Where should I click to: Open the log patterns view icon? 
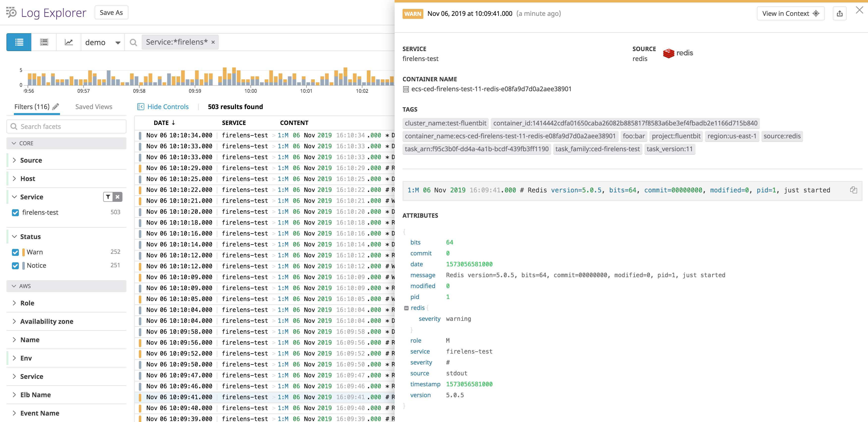(x=44, y=42)
